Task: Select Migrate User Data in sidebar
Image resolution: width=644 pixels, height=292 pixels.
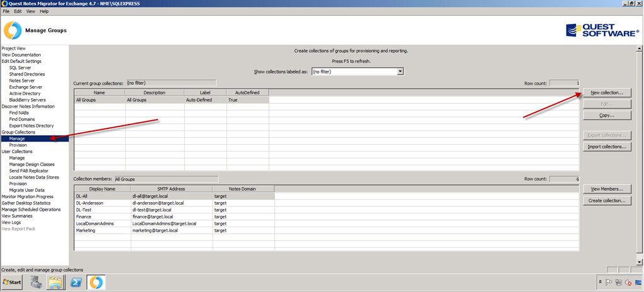Action: pyautogui.click(x=26, y=190)
